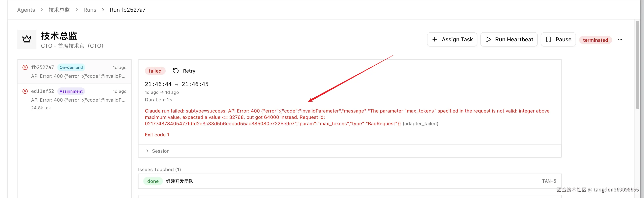Click the circular Retry arrow icon
The width and height of the screenshot is (644, 198).
(x=176, y=71)
